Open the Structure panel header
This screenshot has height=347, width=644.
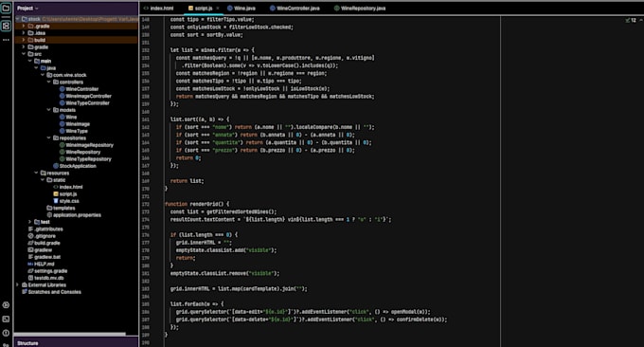click(27, 343)
